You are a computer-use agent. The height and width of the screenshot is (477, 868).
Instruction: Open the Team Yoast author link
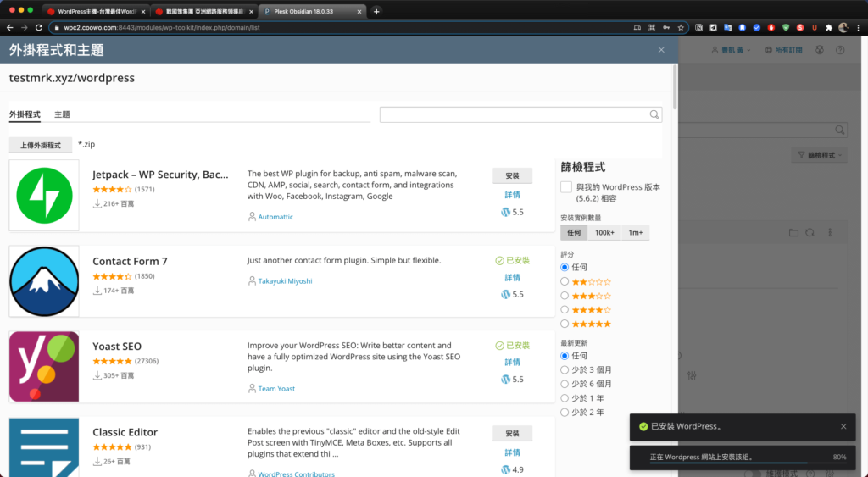click(x=277, y=388)
